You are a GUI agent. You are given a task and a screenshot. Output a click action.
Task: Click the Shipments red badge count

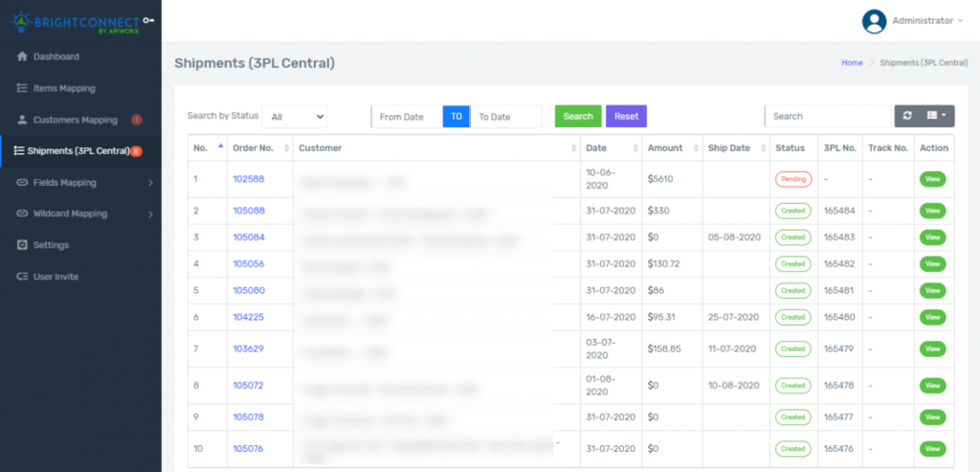[x=136, y=151]
